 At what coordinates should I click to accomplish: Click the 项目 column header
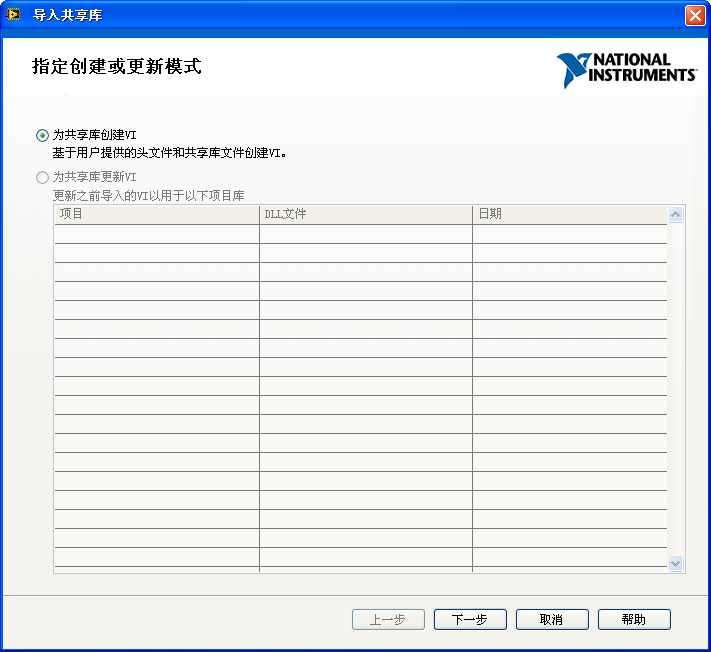[x=156, y=214]
